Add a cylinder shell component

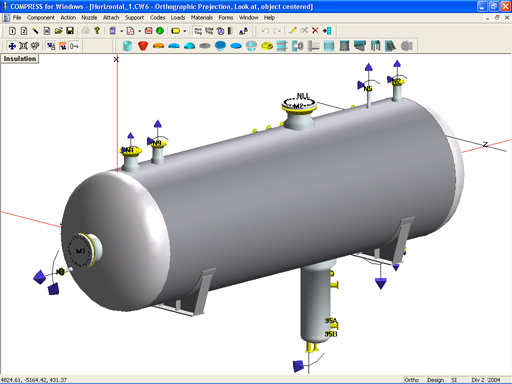click(x=127, y=46)
